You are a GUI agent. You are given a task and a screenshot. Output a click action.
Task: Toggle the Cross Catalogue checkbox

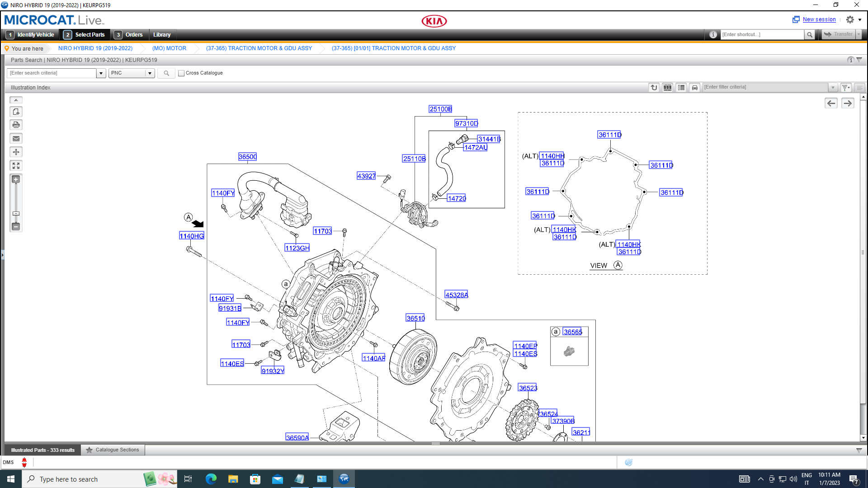pos(181,73)
